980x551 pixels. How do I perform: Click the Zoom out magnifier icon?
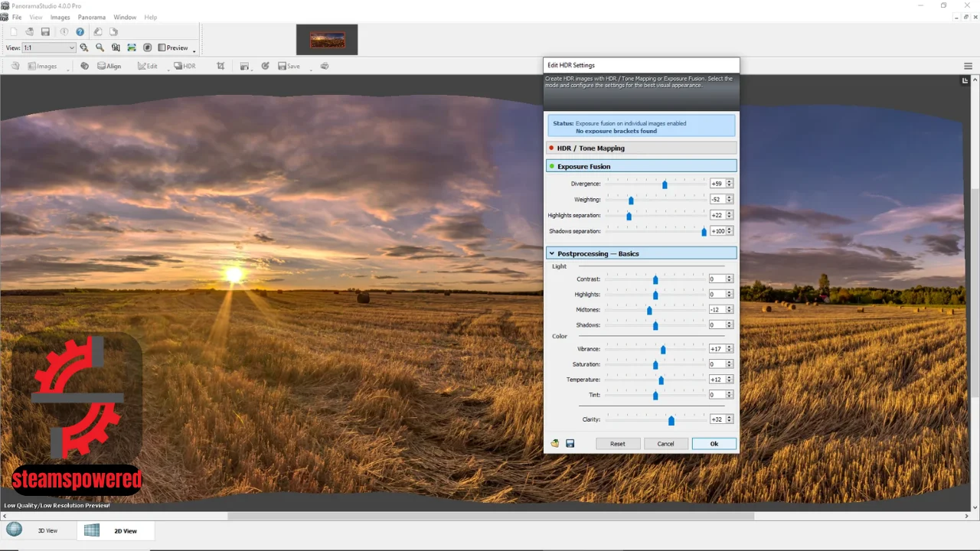point(100,47)
